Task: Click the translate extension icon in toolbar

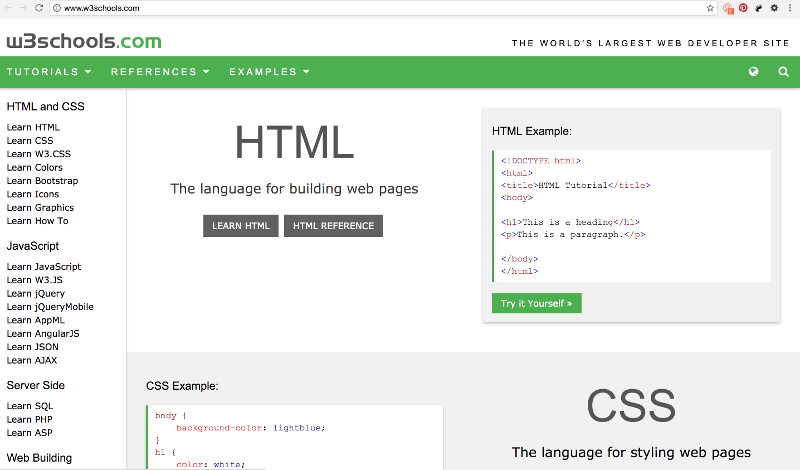Action: click(728, 8)
